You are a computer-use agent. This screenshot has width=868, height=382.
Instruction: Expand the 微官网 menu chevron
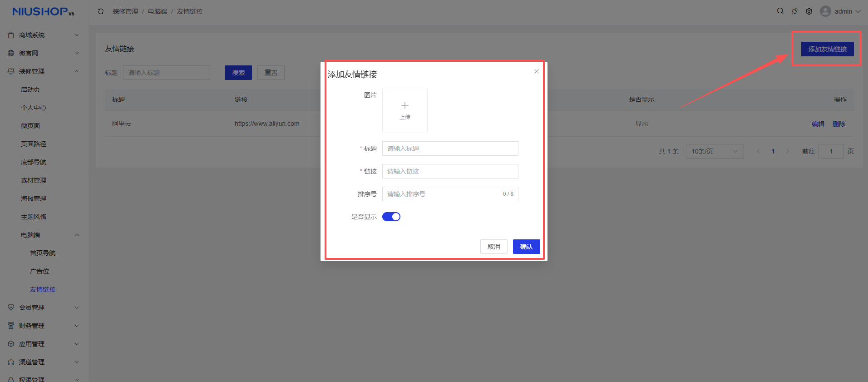pyautogui.click(x=77, y=53)
